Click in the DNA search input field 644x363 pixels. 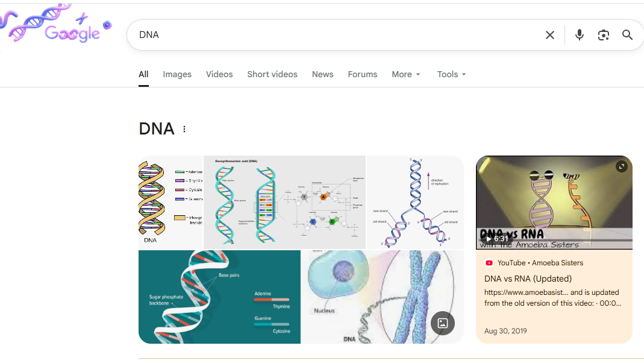331,35
